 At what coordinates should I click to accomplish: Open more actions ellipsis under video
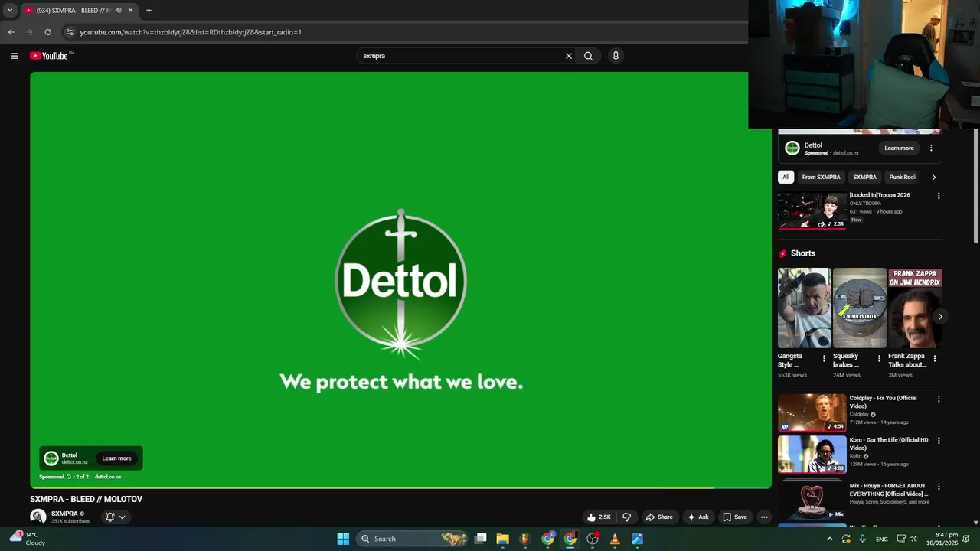pyautogui.click(x=764, y=517)
